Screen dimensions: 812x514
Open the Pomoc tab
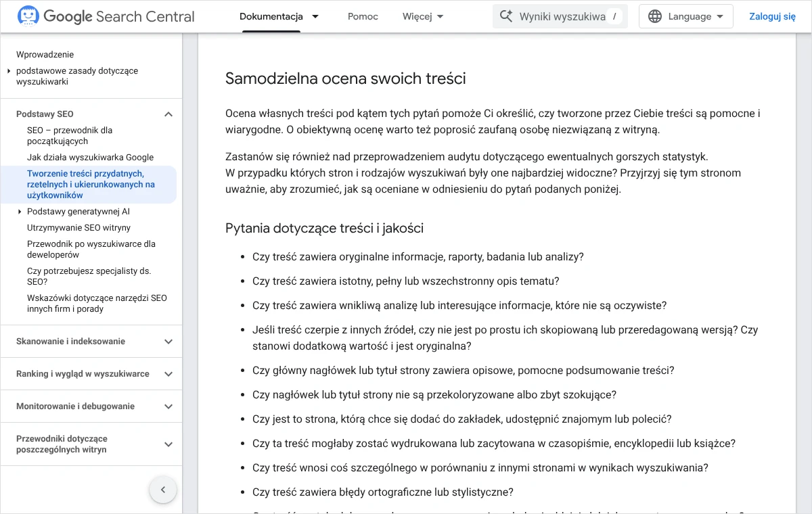coord(363,16)
